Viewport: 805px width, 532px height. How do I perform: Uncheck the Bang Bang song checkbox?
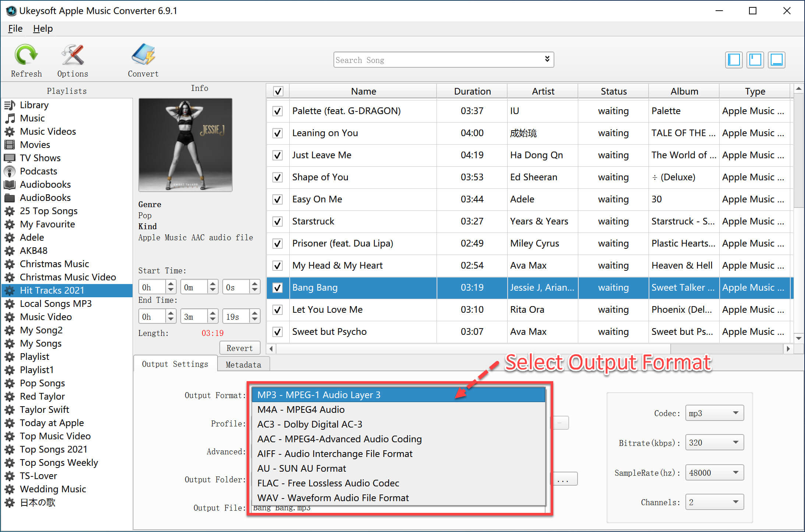[278, 287]
